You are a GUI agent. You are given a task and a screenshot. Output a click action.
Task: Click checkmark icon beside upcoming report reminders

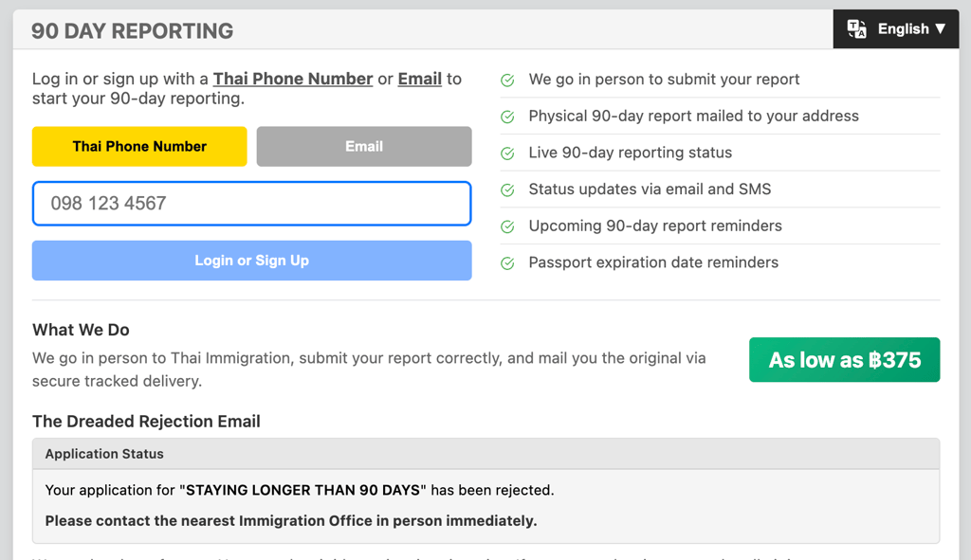click(x=507, y=226)
